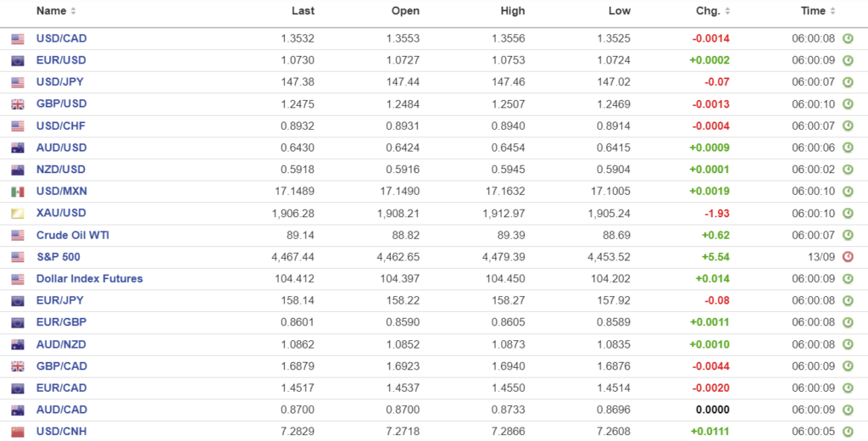Sort the table by Name column arrows

(73, 12)
